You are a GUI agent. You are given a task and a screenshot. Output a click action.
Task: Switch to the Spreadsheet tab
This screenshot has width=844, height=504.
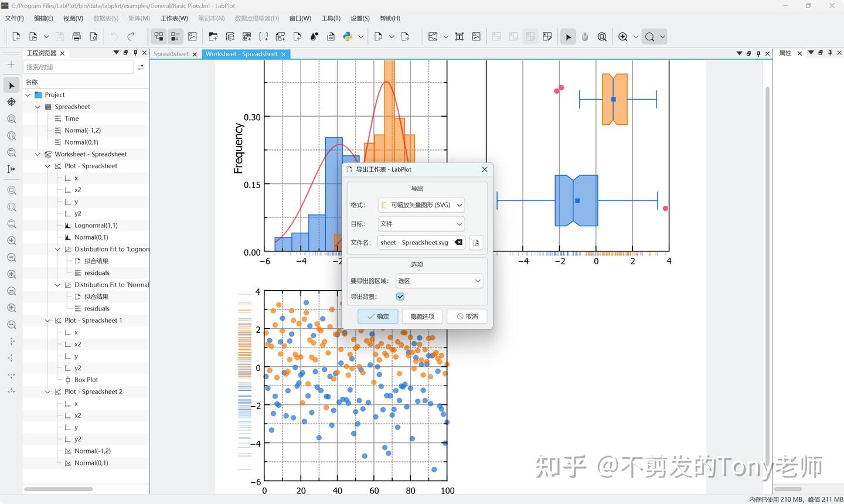(171, 53)
